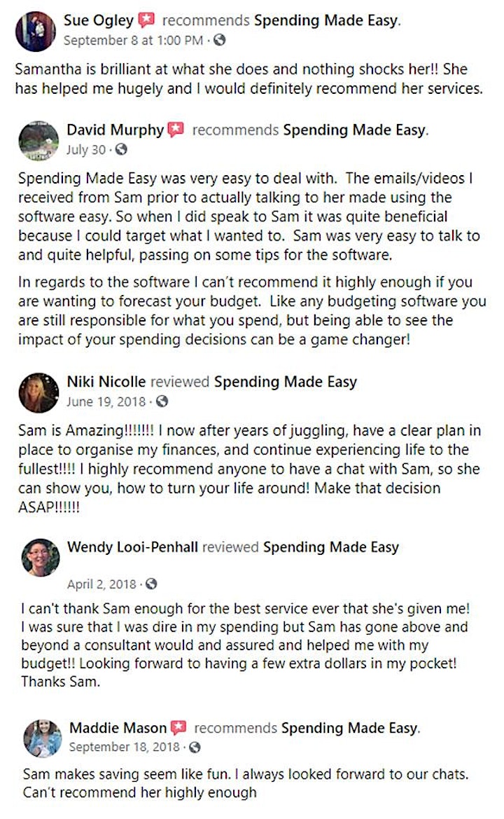Viewport: 504px width, 819px height.
Task: Open the September 8 at 1:00 PM timestamp
Action: (x=134, y=40)
